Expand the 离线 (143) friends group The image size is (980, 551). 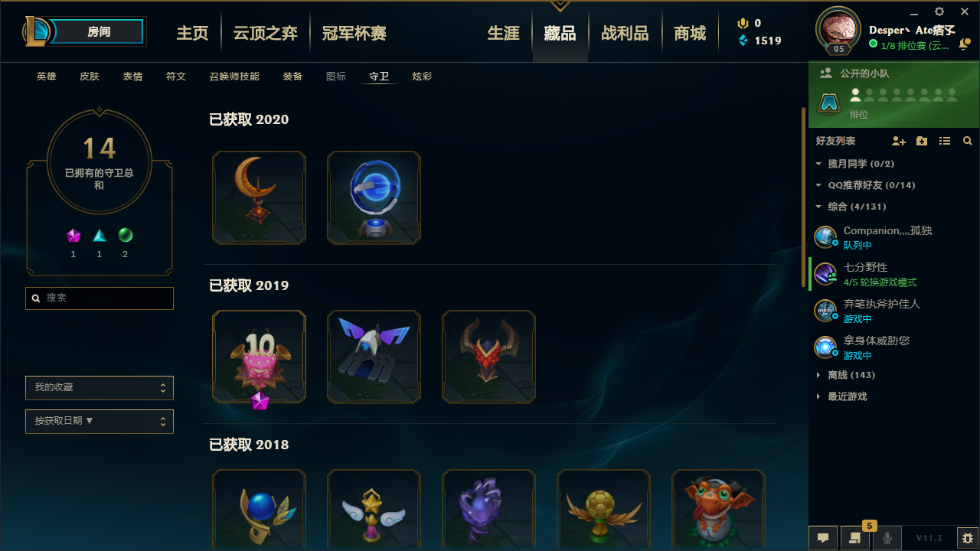coord(846,375)
